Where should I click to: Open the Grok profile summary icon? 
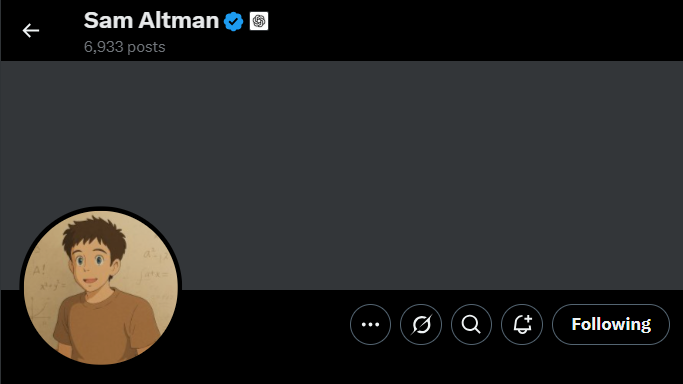pyautogui.click(x=421, y=324)
